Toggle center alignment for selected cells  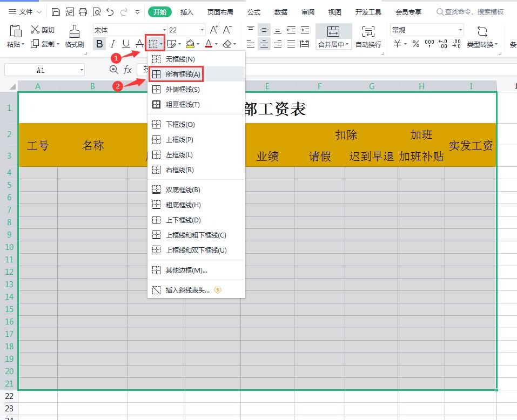265,44
